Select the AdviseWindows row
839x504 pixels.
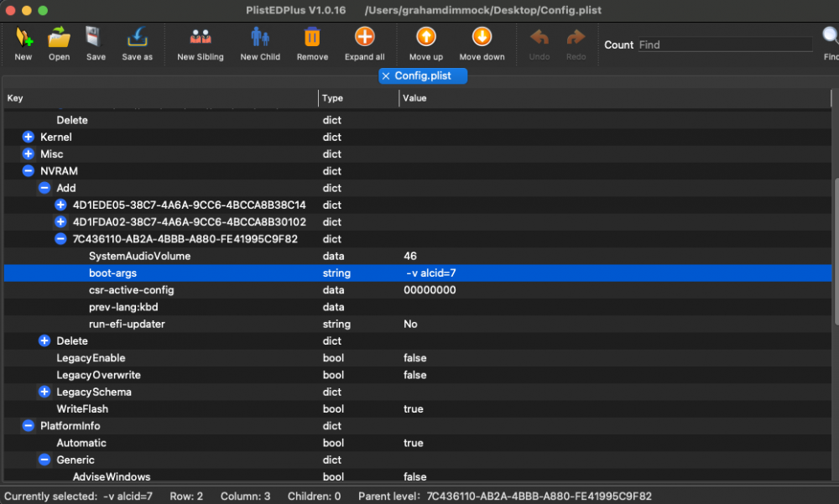coord(417,475)
